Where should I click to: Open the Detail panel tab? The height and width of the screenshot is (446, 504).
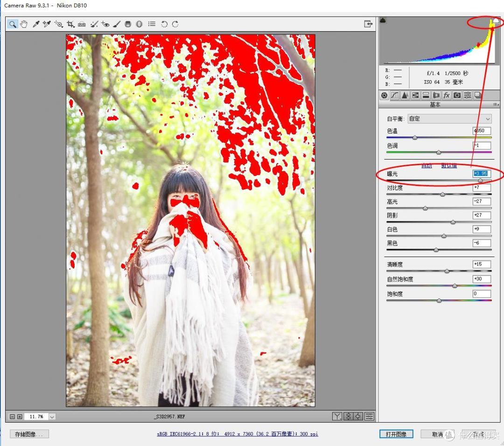pyautogui.click(x=405, y=95)
